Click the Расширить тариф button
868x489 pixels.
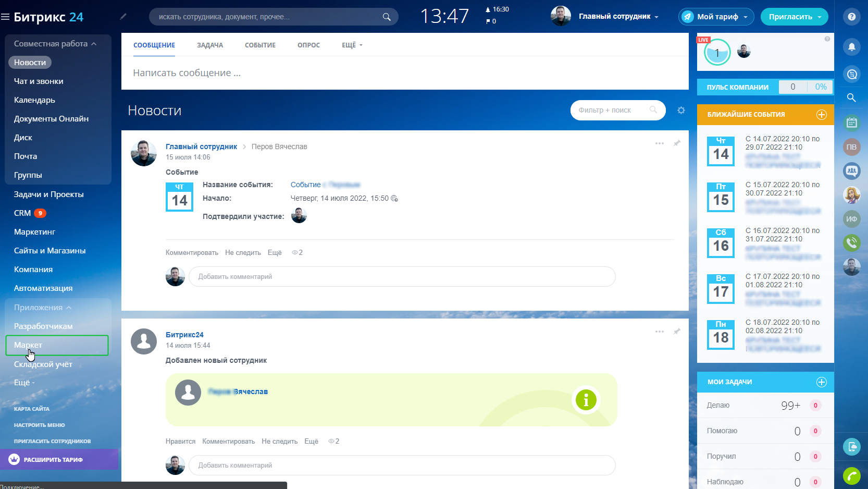(x=59, y=460)
